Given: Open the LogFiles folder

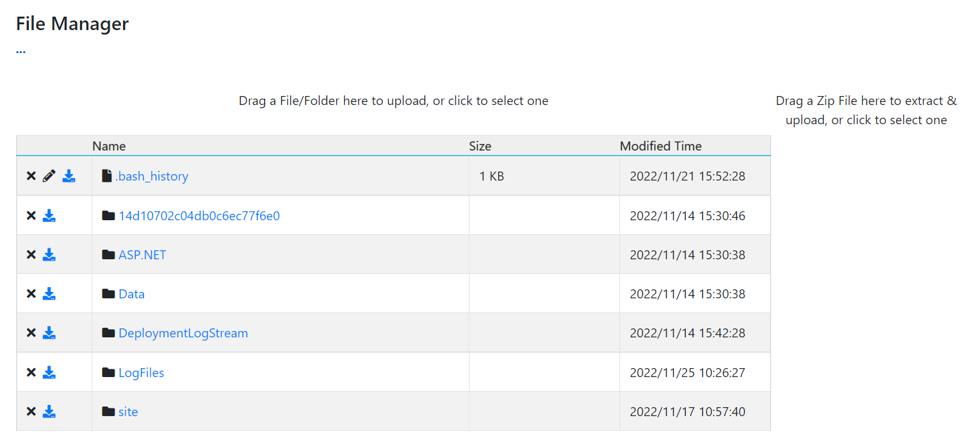Looking at the screenshot, I should (141, 373).
